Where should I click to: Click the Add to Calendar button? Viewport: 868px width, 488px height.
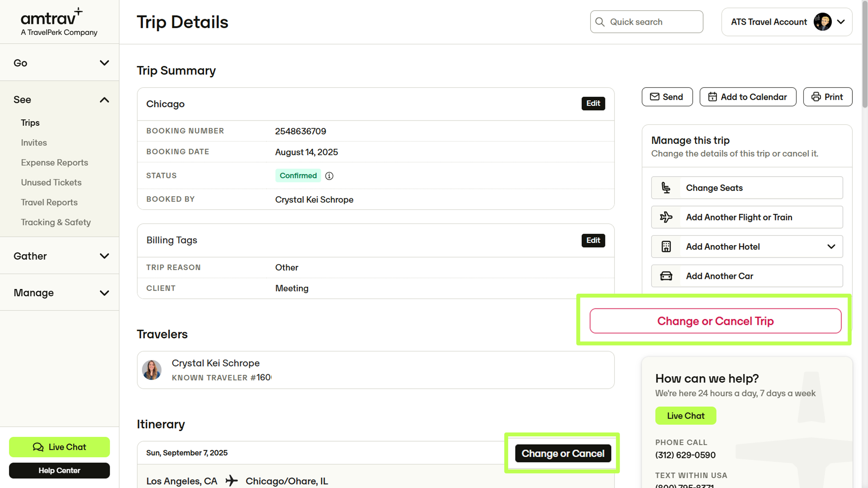point(748,97)
